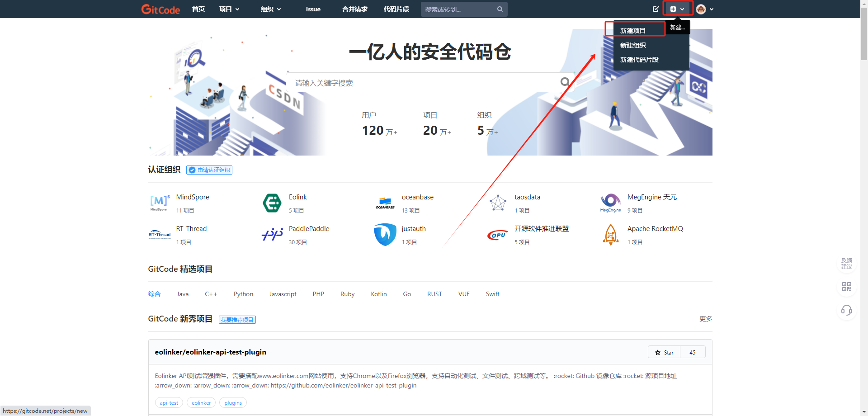
Task: Click the star count 45
Action: click(693, 352)
